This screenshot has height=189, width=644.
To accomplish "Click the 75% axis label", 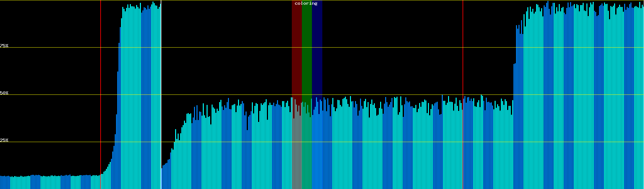I will [x=4, y=46].
